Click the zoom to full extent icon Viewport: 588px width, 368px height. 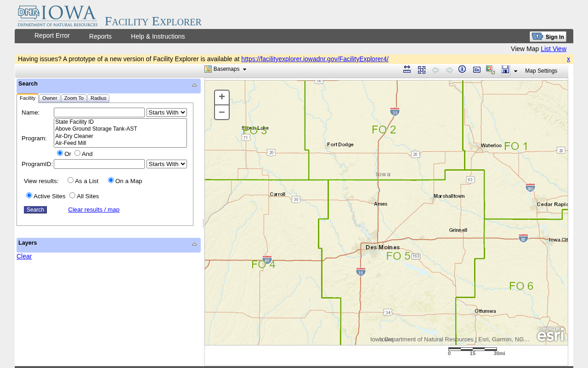(422, 70)
